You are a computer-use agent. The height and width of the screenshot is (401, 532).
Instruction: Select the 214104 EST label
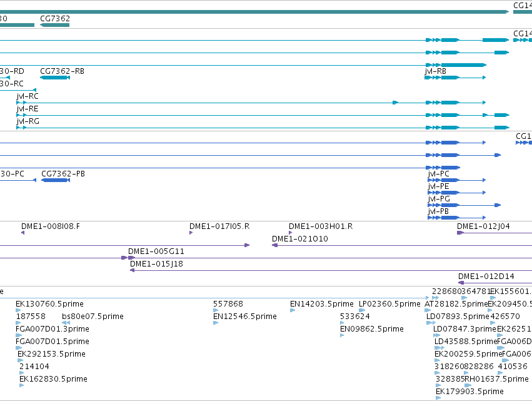coord(34,367)
